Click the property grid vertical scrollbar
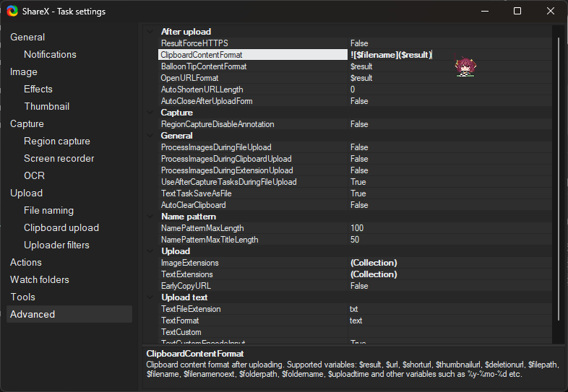568x392 pixels. (x=556, y=180)
